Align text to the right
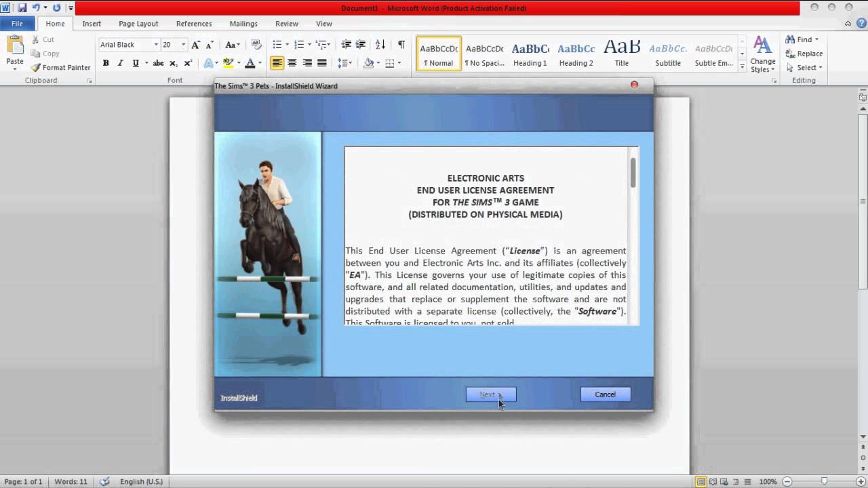This screenshot has width=868, height=488. (307, 63)
